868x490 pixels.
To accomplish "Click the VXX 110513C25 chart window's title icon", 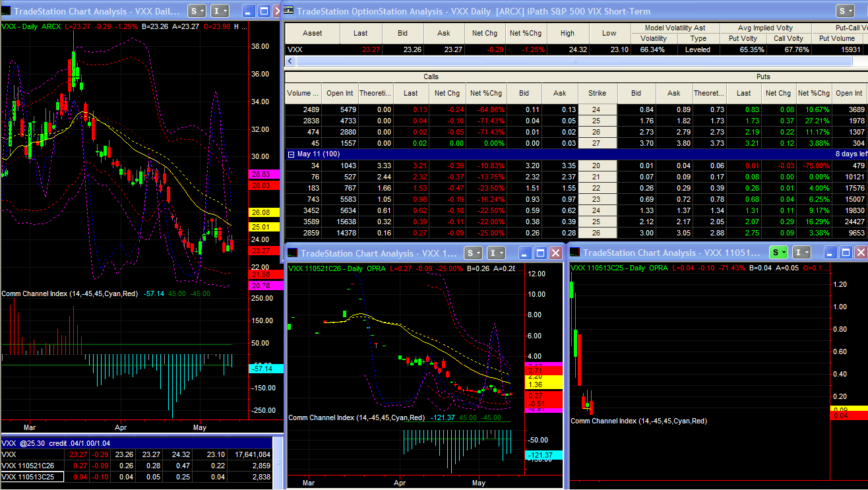I will [x=575, y=253].
